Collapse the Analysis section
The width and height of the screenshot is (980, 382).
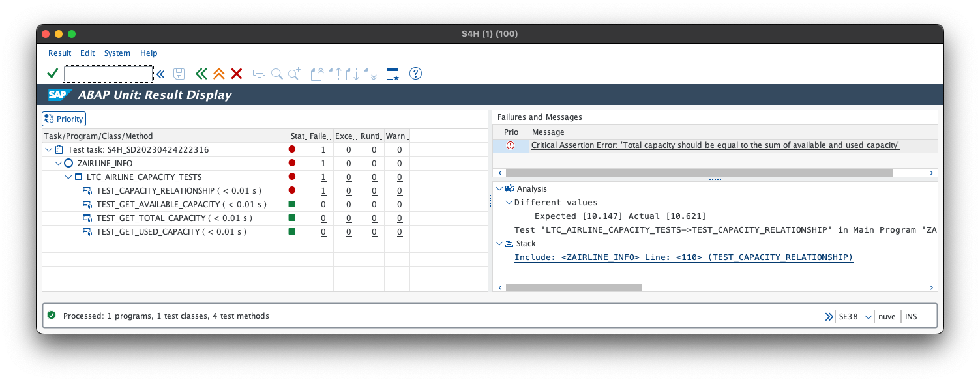coord(499,188)
